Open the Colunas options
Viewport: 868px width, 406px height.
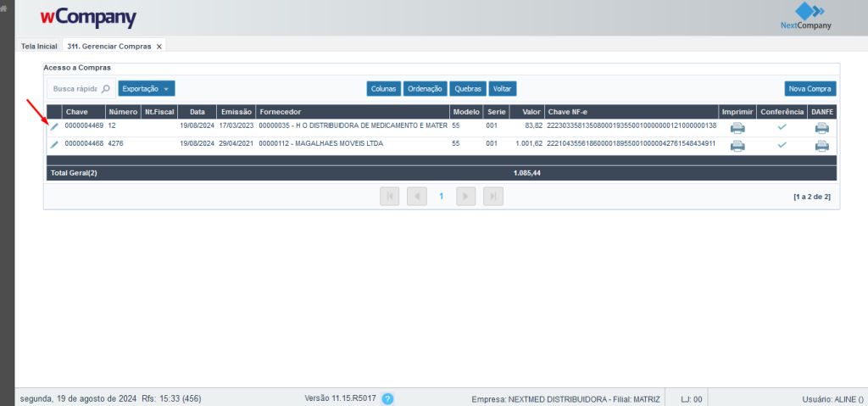tap(383, 89)
